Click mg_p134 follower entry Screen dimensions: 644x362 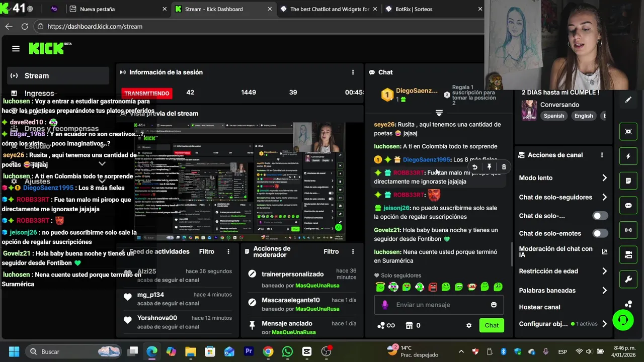(178, 299)
